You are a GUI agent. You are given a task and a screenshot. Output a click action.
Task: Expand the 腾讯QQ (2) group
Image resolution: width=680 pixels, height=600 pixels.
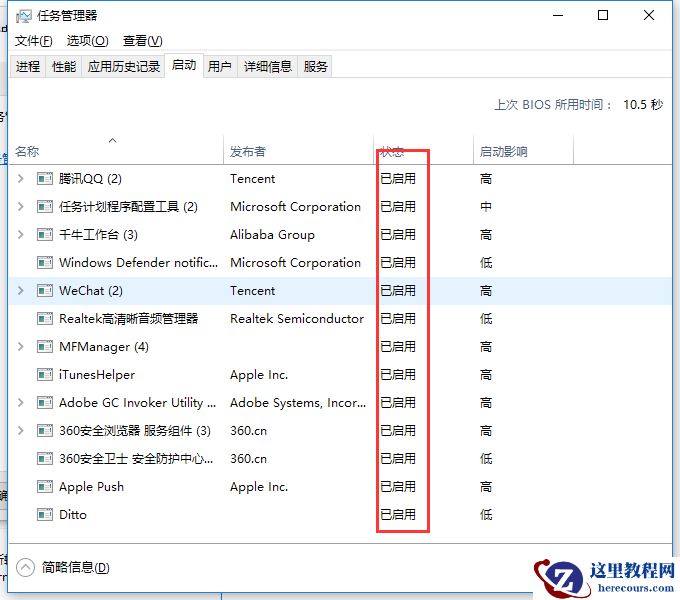20,179
